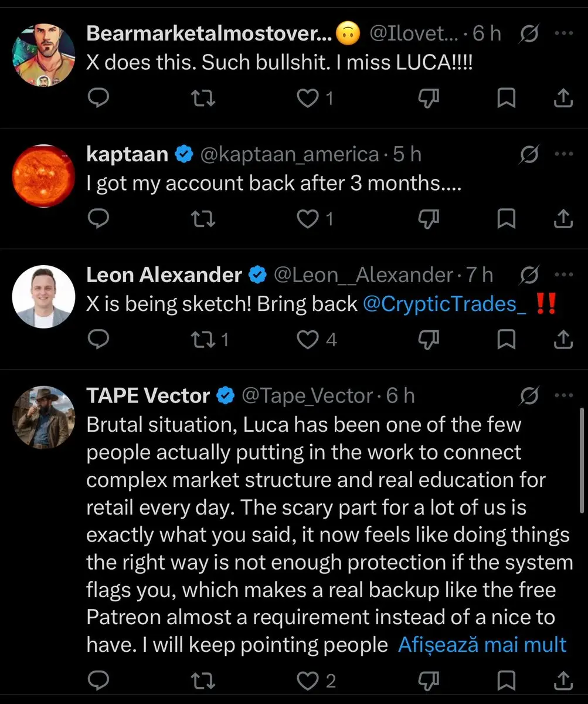
Task: Expand text with Afișează mai mult
Action: (x=482, y=645)
